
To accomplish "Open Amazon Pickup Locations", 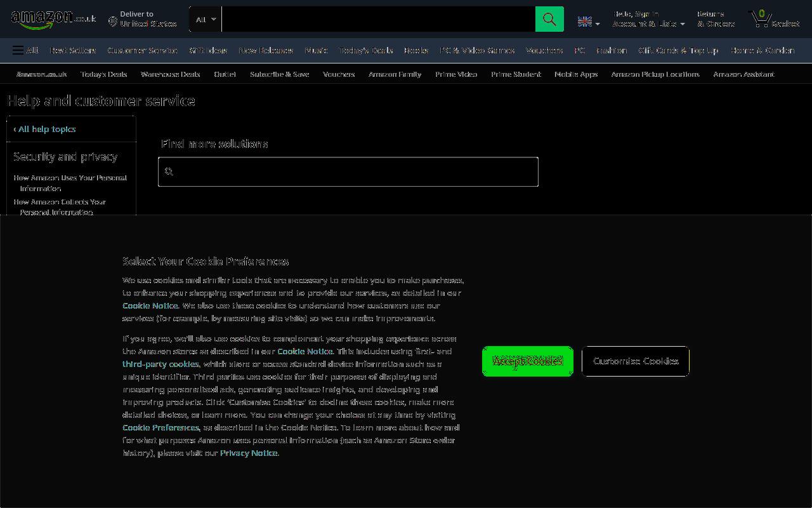I will click(x=655, y=74).
